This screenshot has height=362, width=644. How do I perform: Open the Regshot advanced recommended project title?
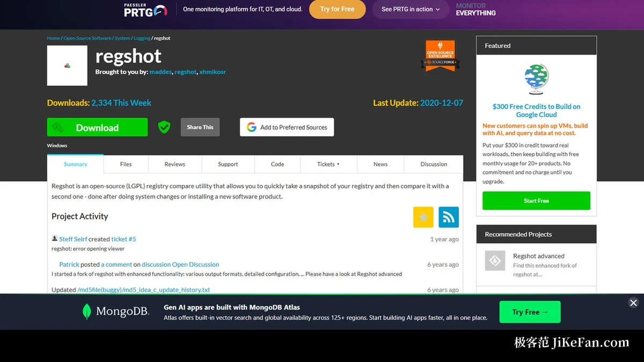click(539, 256)
